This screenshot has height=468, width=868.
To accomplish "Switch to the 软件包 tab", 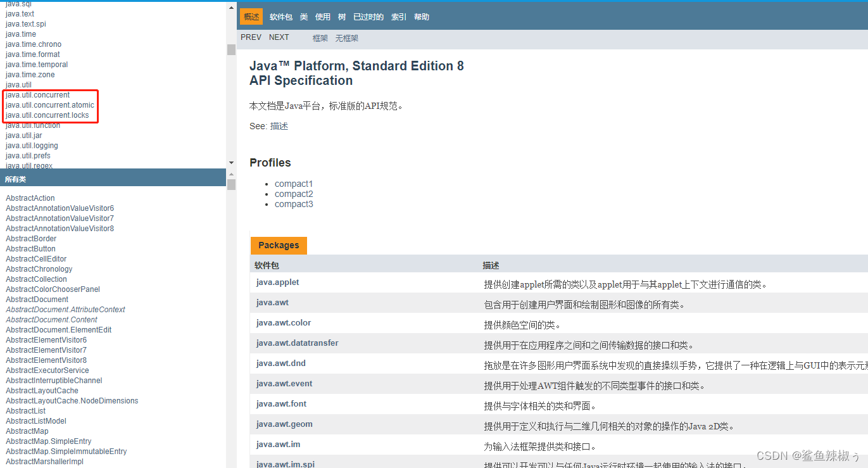I will point(280,16).
